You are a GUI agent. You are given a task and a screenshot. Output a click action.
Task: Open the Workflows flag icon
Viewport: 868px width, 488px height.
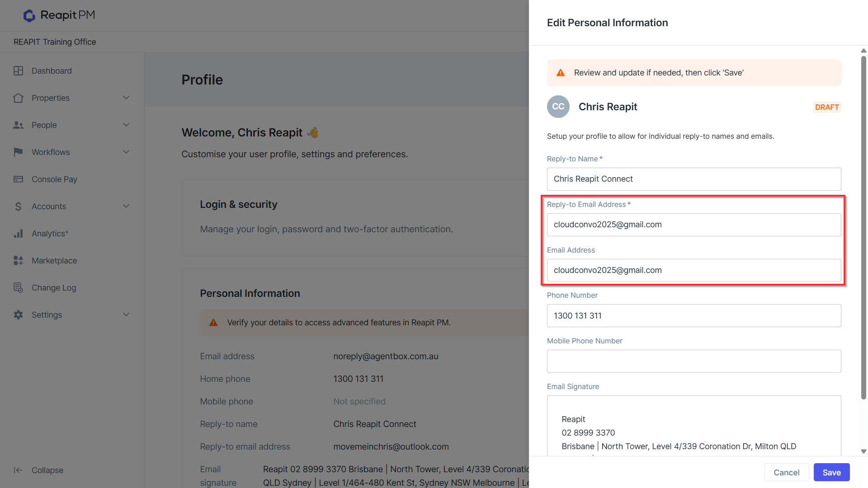click(x=18, y=152)
